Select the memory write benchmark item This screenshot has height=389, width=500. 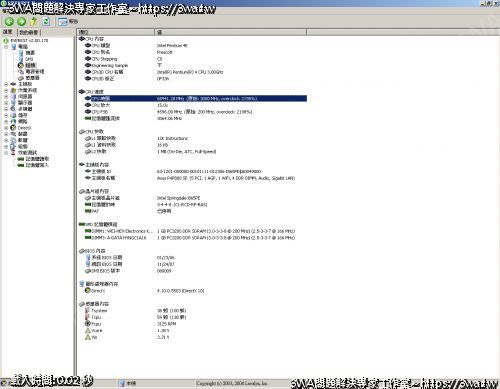point(37,165)
